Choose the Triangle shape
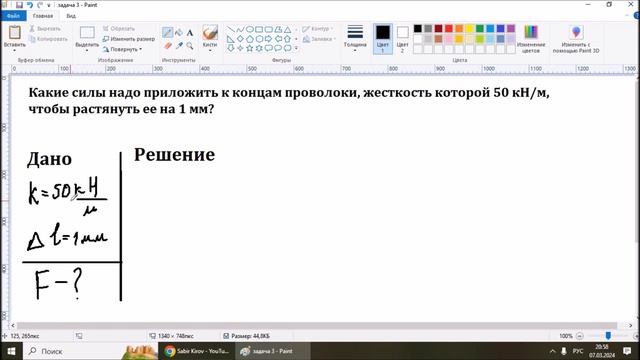Image resolution: width=640 pixels, height=360 pixels. [287, 29]
